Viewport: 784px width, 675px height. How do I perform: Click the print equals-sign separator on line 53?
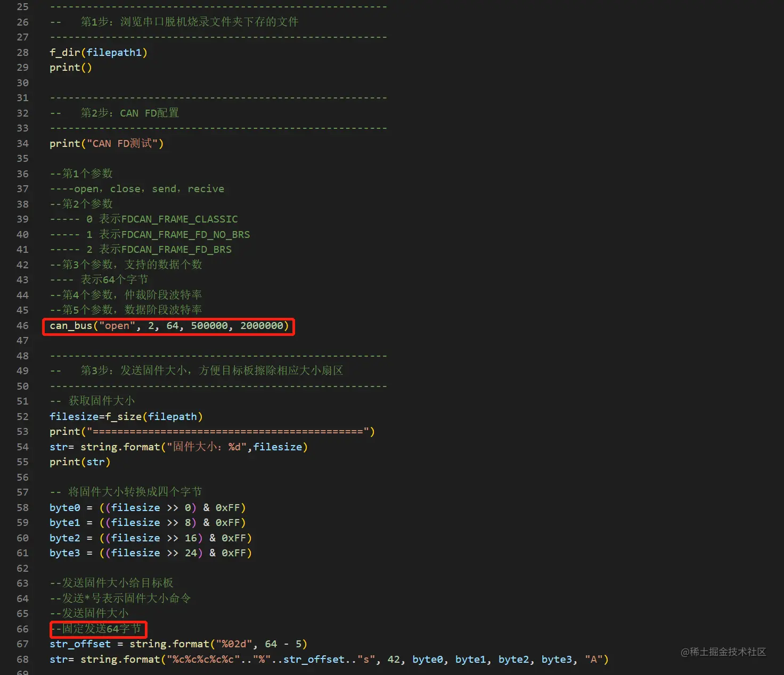[x=212, y=431]
